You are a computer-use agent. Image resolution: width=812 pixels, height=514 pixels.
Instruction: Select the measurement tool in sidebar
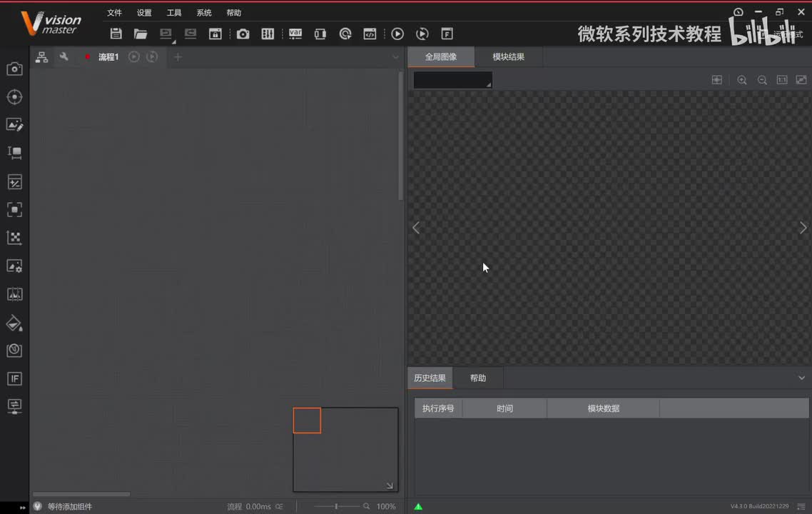(14, 153)
